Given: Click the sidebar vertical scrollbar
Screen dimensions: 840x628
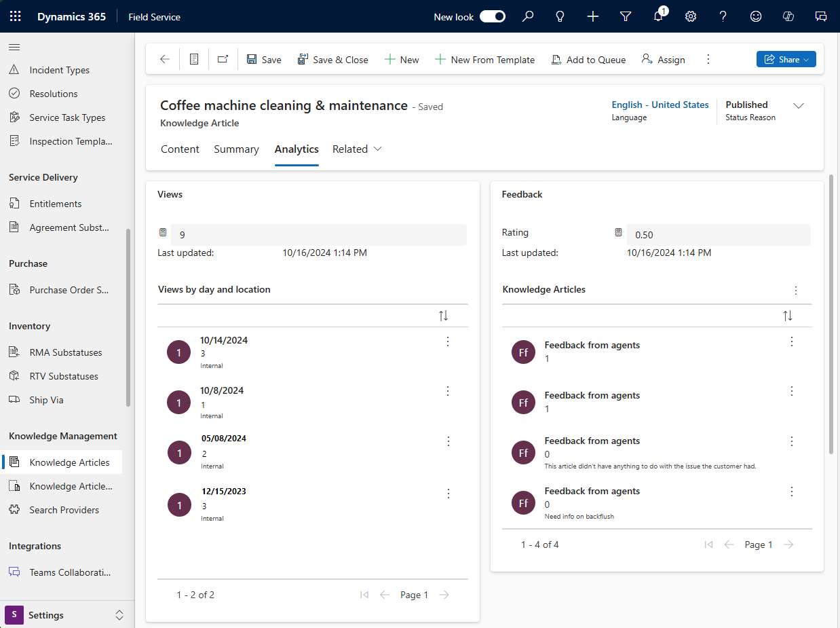Looking at the screenshot, I should [128, 318].
